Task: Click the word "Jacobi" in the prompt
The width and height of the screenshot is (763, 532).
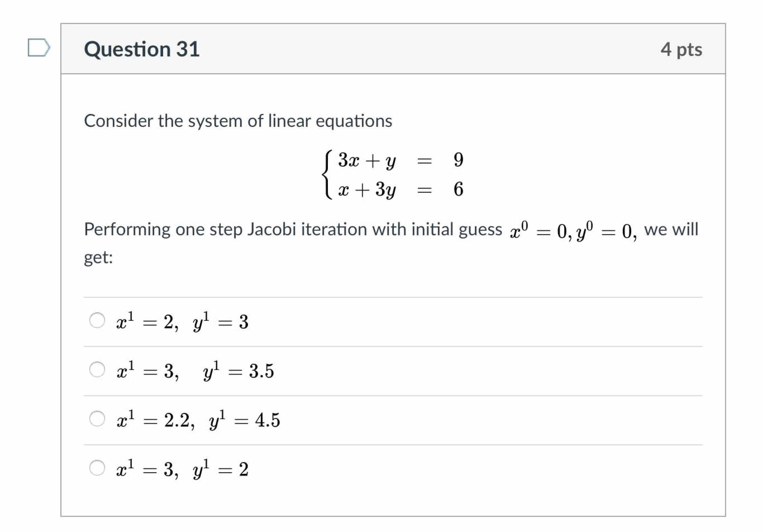Action: tap(272, 229)
